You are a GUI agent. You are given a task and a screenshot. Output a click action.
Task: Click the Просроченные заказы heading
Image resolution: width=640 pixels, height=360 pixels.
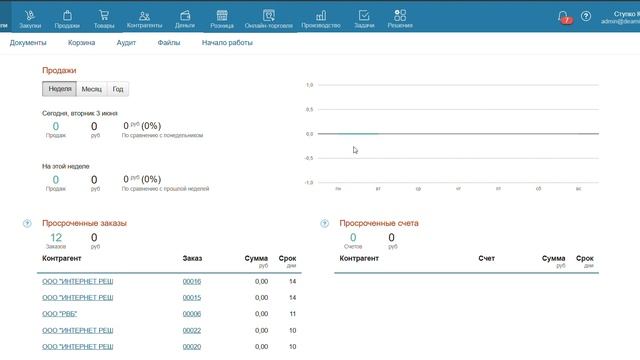pyautogui.click(x=84, y=223)
